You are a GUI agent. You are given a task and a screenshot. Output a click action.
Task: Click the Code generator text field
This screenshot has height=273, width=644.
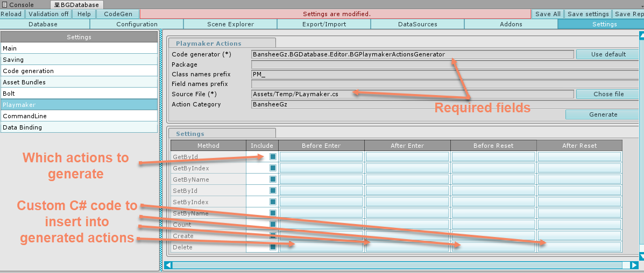click(x=412, y=54)
